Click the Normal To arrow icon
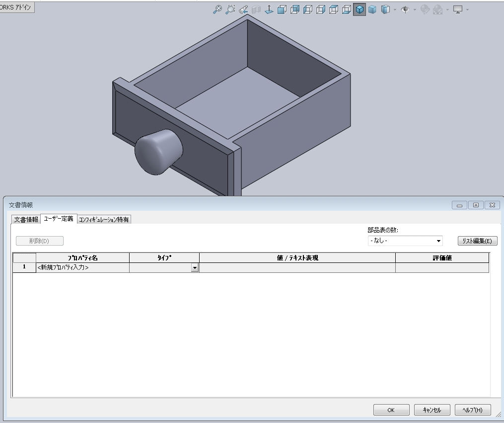Viewport: 504px width, 423px height. 269,9
